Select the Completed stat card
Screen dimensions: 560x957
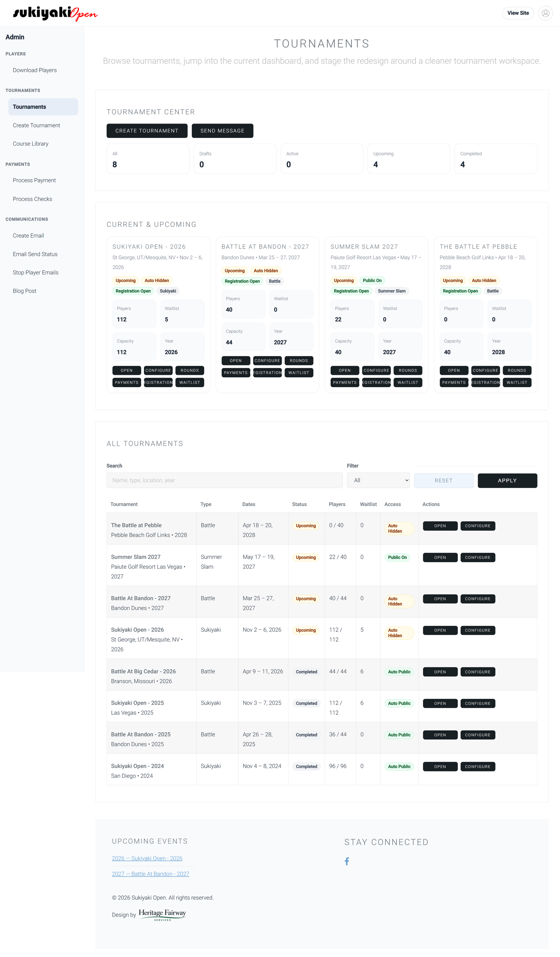tap(496, 159)
